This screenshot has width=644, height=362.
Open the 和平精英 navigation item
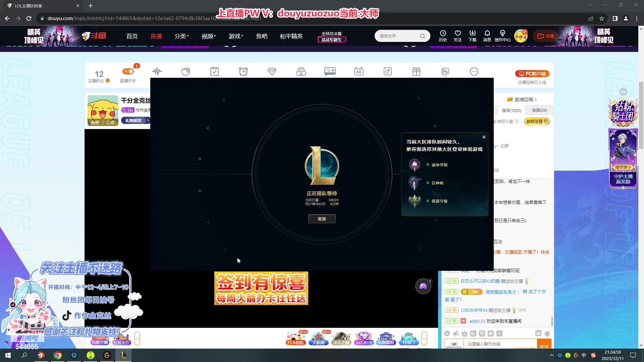click(x=291, y=36)
